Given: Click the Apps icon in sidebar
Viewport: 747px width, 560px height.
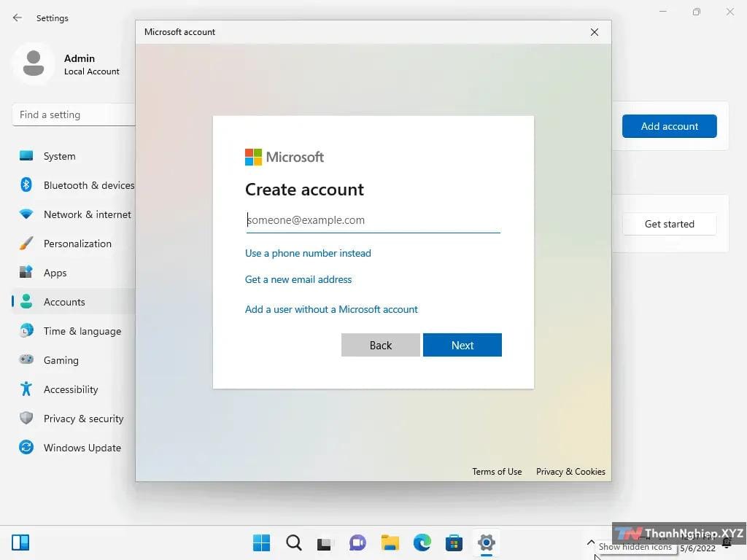Looking at the screenshot, I should click(26, 272).
